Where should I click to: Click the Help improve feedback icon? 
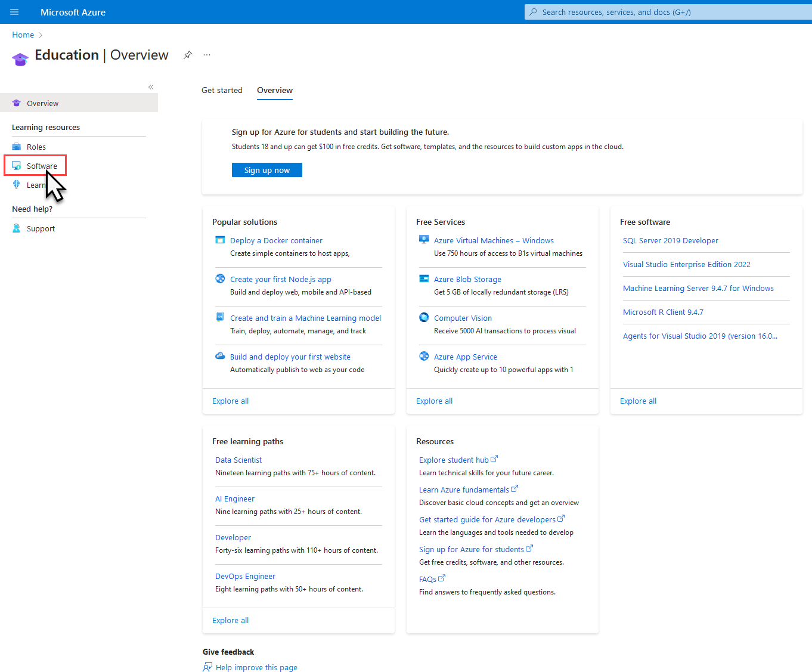coord(207,667)
